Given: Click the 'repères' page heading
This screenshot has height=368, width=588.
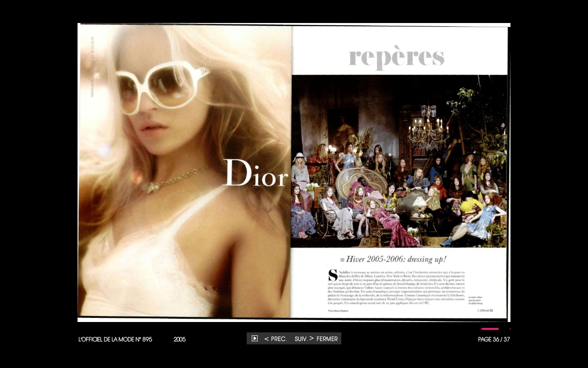Looking at the screenshot, I should point(396,57).
